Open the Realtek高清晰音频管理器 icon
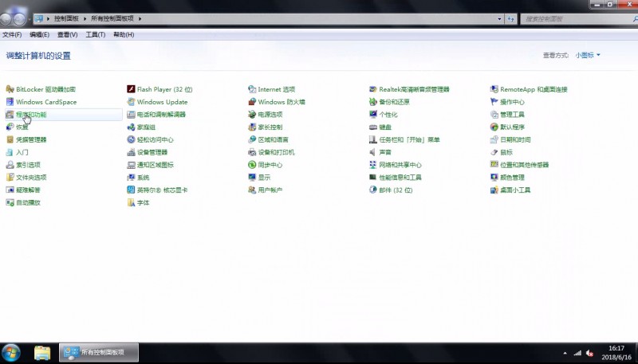 click(372, 89)
